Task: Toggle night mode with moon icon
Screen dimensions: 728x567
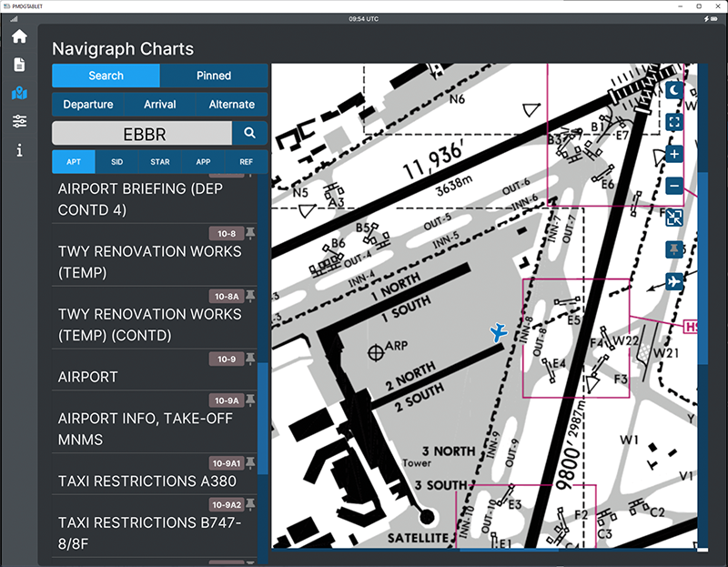Action: coord(674,90)
